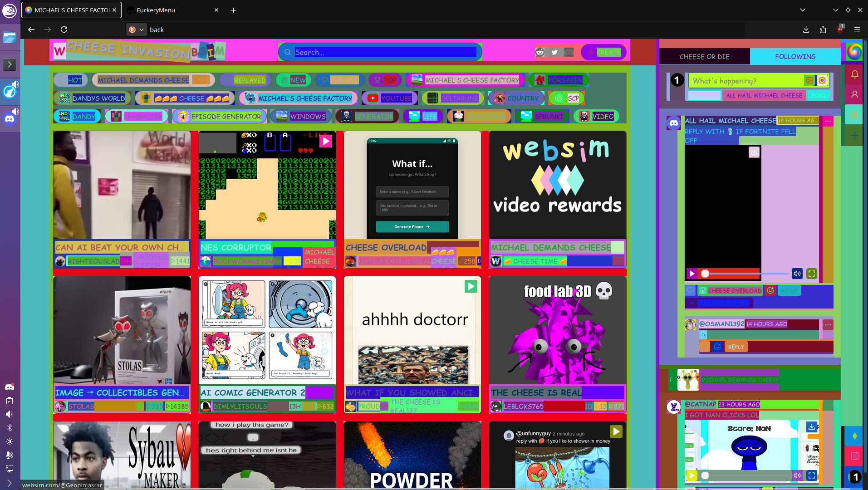The width and height of the screenshot is (868, 490).
Task: Open the YOUTUBE tag
Action: click(390, 98)
